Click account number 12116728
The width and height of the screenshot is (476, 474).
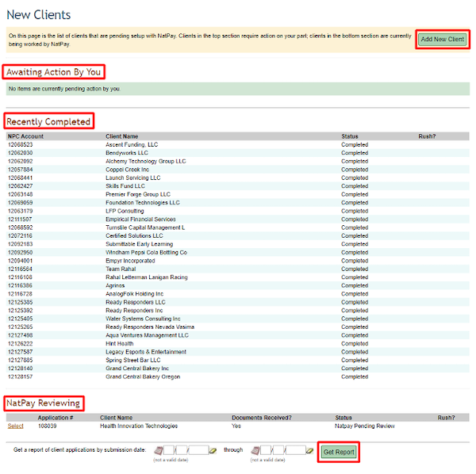[20, 293]
